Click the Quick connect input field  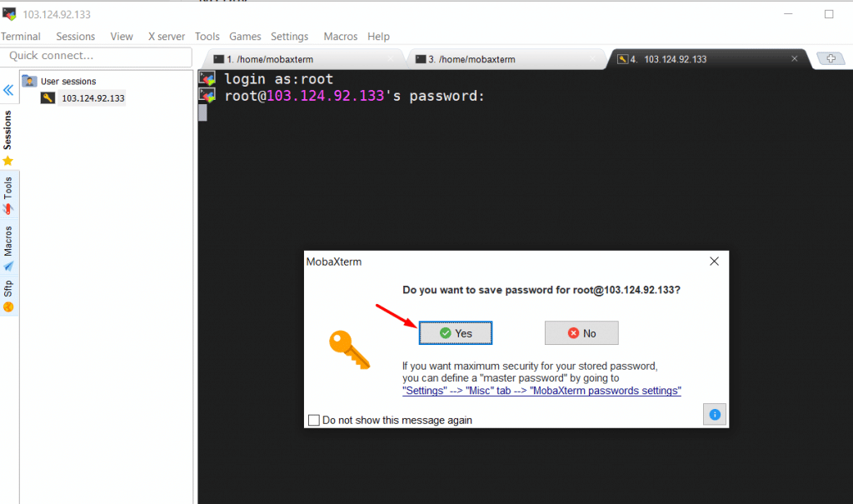click(97, 56)
